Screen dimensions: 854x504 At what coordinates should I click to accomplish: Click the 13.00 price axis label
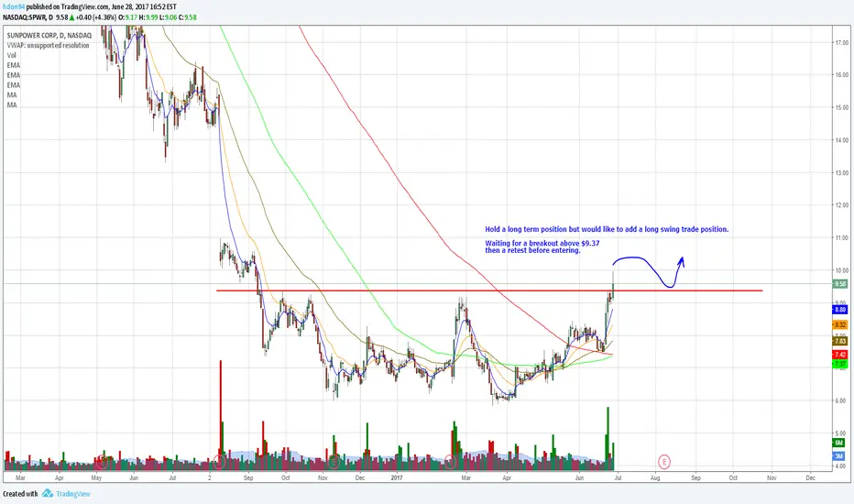[x=841, y=172]
